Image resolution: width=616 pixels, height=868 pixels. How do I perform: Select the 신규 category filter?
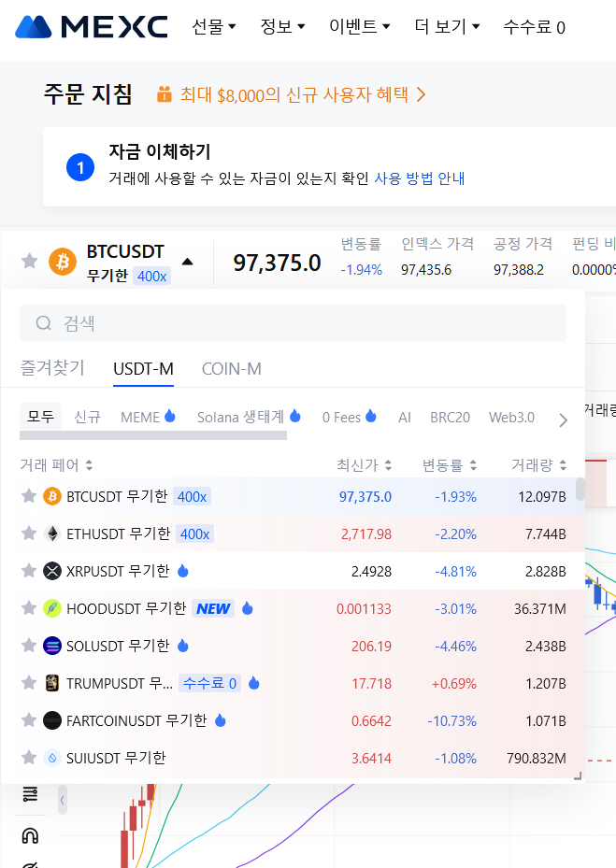(x=88, y=417)
